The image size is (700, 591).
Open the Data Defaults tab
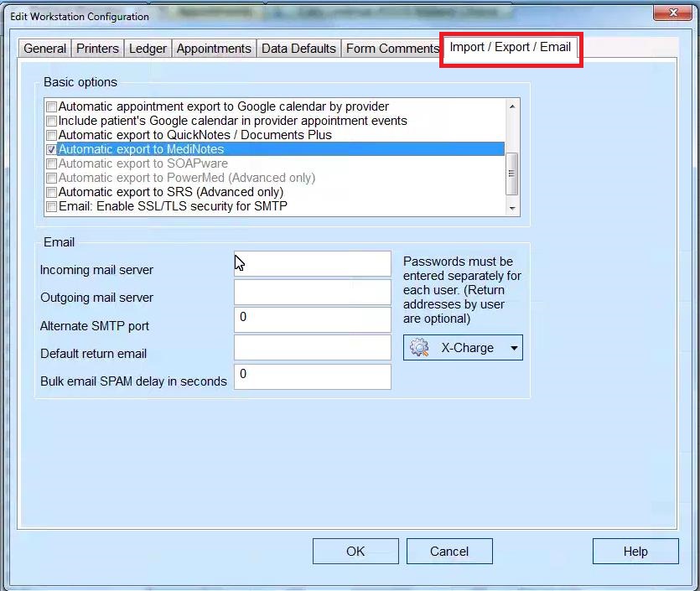(298, 49)
